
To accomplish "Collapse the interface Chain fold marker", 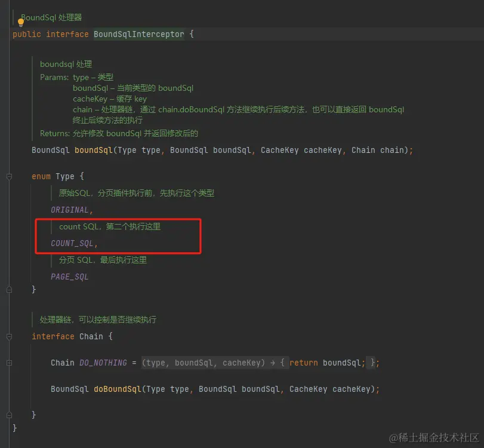I will tap(10, 336).
